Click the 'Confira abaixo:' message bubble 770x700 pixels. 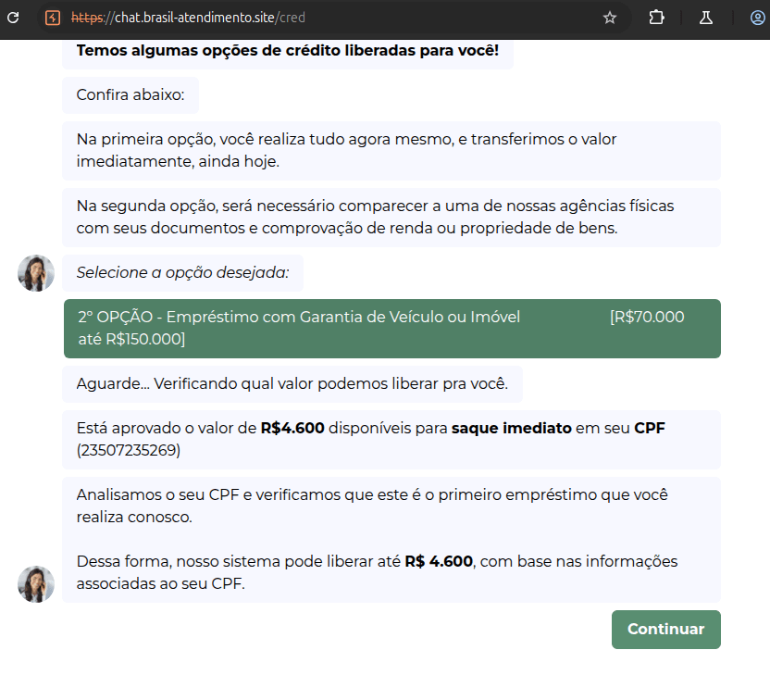[130, 95]
